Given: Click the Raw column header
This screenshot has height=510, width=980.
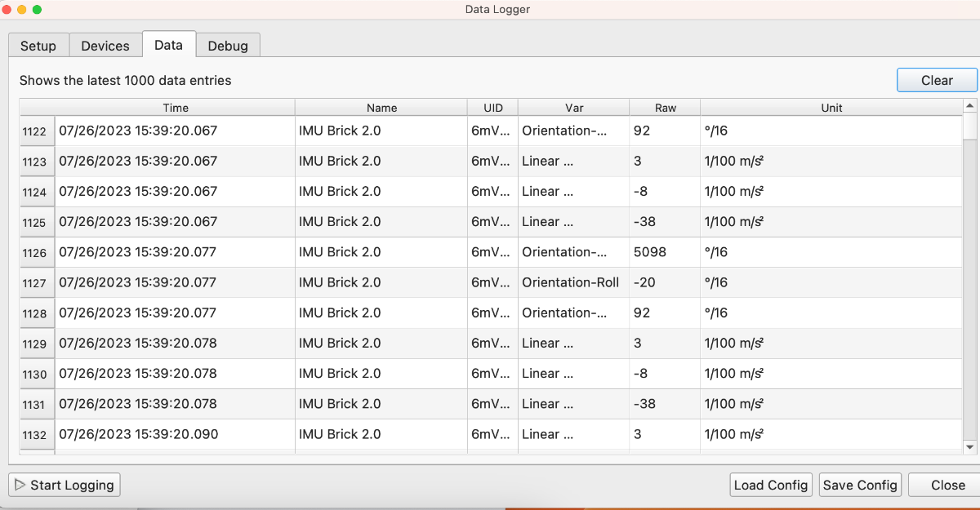Looking at the screenshot, I should pos(666,108).
